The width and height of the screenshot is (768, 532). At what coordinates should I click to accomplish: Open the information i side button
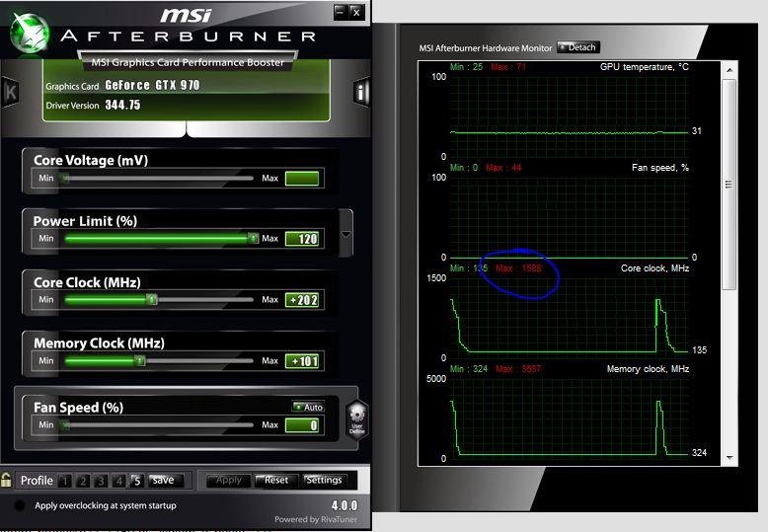point(361,92)
